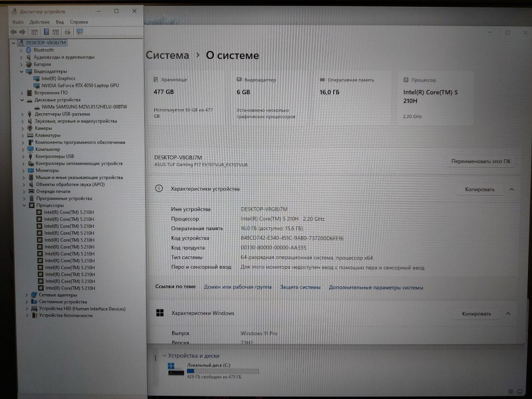Click the Клавиатуры keyboard icon

click(x=30, y=135)
